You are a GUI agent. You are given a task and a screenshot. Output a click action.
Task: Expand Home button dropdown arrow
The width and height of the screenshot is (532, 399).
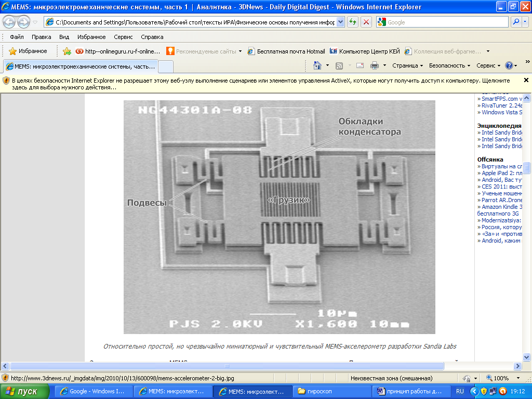327,65
